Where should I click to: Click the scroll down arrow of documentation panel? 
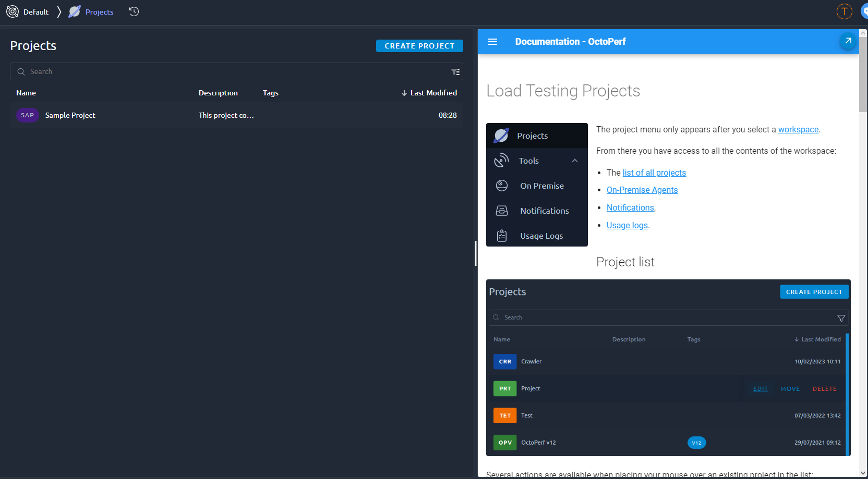[x=863, y=473]
